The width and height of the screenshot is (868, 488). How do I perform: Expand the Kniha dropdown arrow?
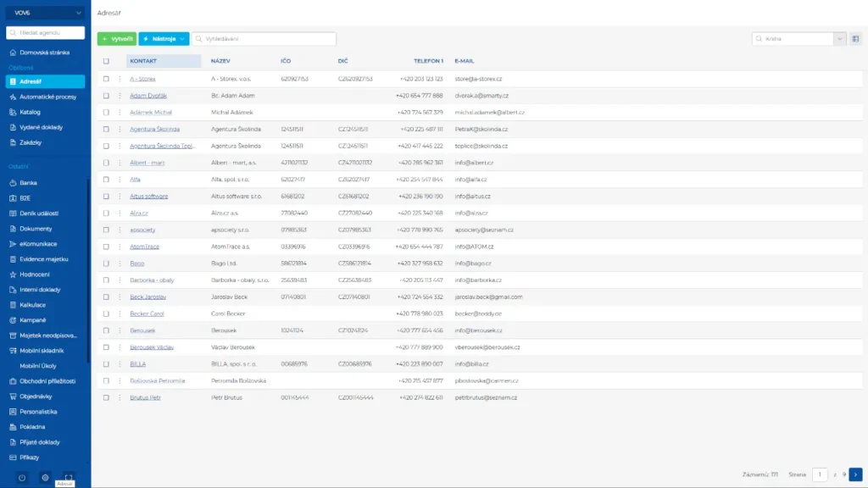(839, 39)
